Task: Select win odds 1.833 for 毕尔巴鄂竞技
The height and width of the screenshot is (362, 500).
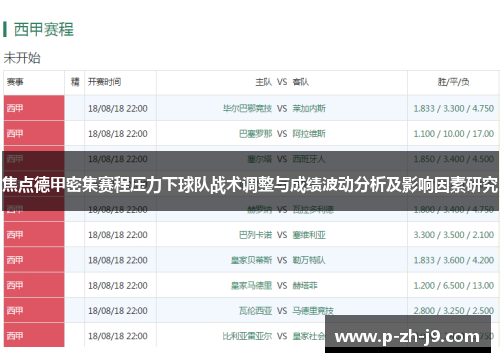Action: 424,109
